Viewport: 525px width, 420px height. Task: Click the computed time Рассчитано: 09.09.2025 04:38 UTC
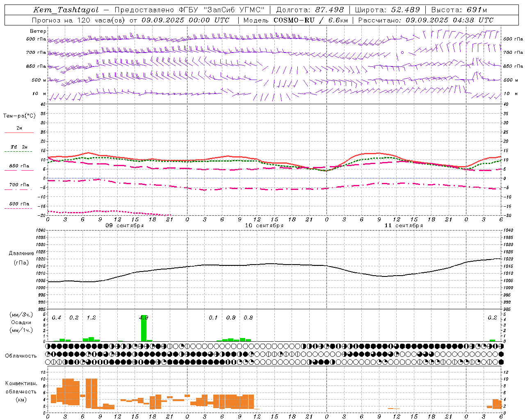point(426,20)
